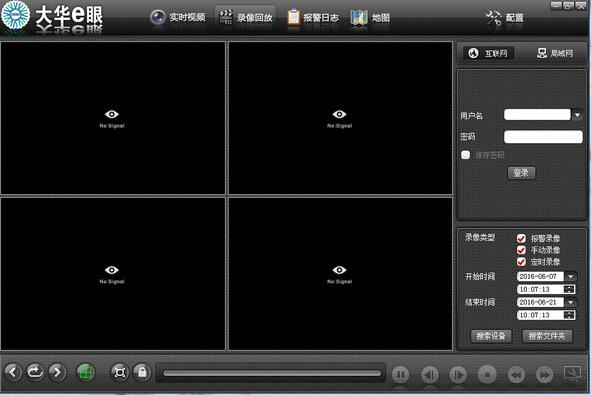Open the 地图 map view icon

pyautogui.click(x=359, y=17)
